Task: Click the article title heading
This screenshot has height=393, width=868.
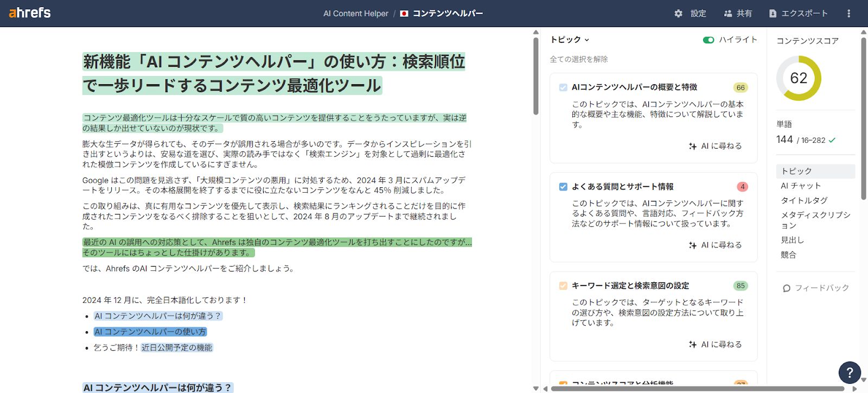Action: tap(274, 74)
